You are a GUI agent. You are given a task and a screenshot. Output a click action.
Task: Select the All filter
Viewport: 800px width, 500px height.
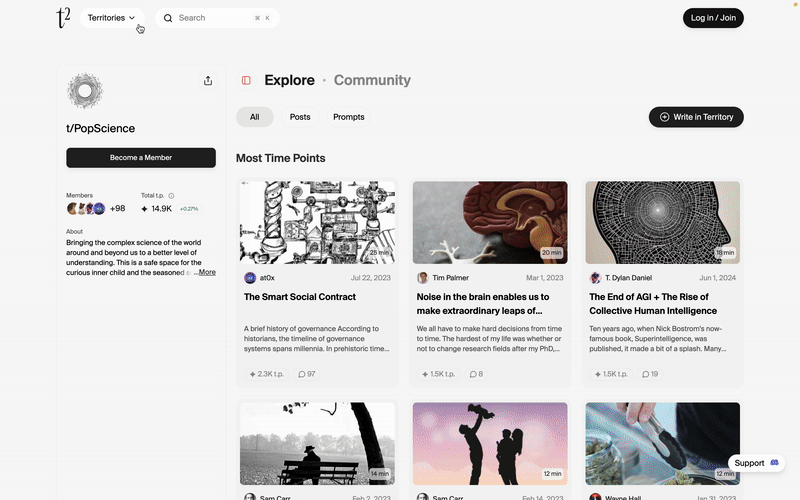click(x=255, y=117)
